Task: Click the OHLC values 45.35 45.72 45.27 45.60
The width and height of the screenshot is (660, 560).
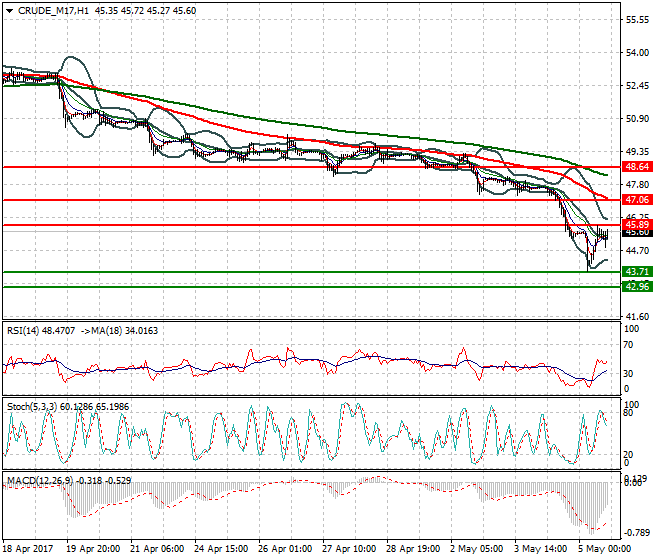Action: click(146, 11)
